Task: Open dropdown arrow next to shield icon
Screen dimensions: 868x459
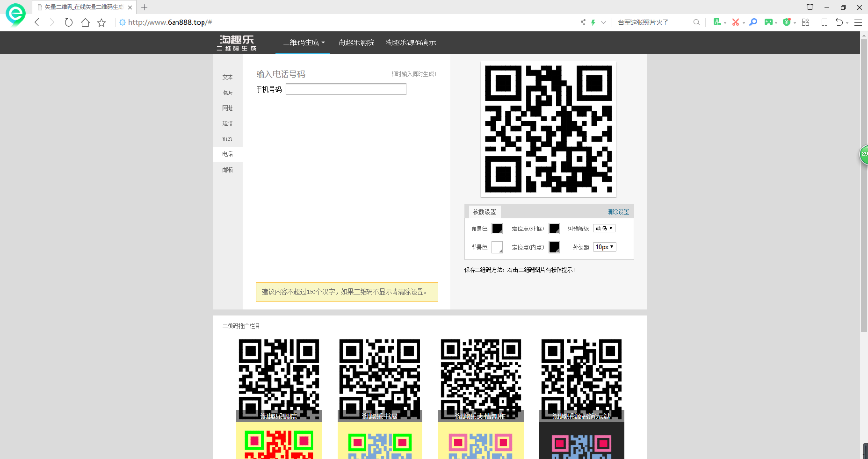Action: click(x=795, y=23)
